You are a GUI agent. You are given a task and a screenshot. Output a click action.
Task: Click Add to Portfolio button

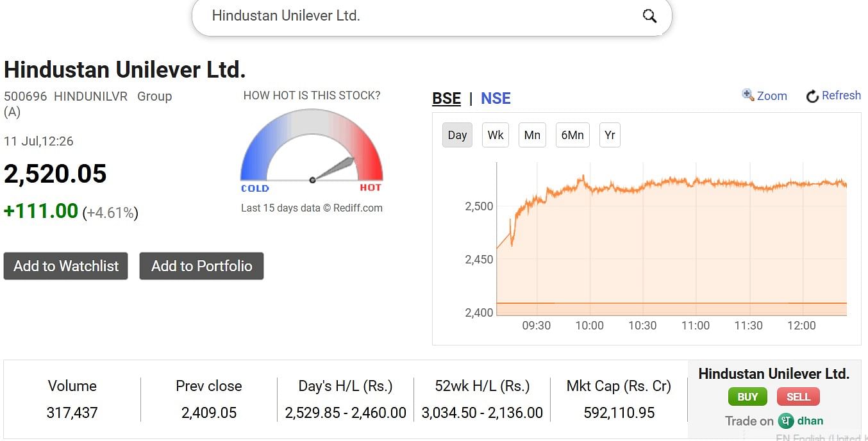coord(201,266)
